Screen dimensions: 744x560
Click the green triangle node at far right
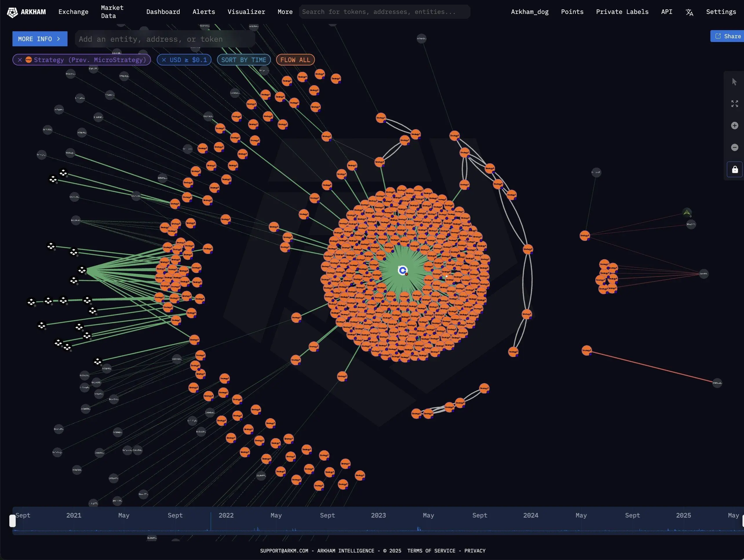[x=686, y=213]
